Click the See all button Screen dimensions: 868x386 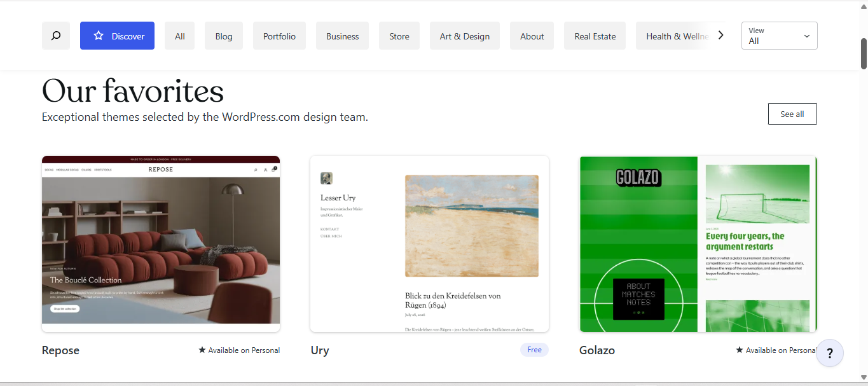792,114
